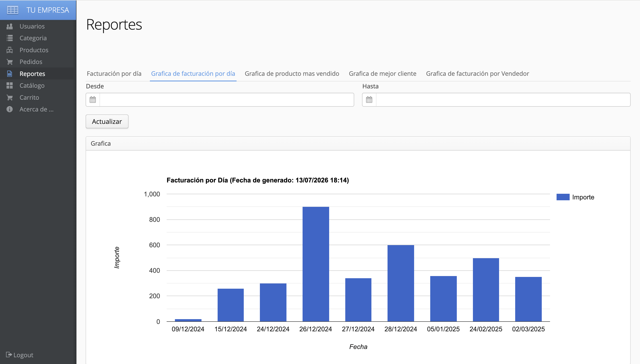The image size is (640, 364).
Task: Click the TU EMPRESA grid logo icon
Action: (x=12, y=10)
